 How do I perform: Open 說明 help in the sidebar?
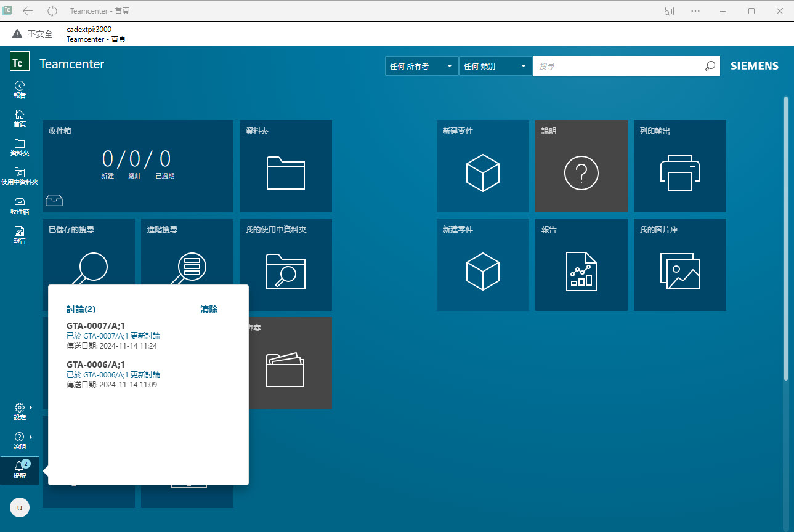(20, 440)
